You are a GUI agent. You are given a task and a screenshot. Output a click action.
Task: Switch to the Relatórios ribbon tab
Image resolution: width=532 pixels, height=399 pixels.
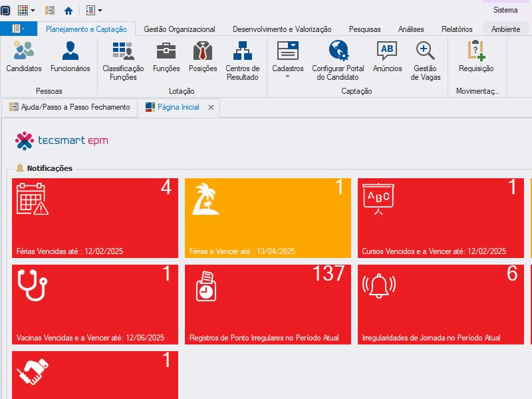point(457,29)
